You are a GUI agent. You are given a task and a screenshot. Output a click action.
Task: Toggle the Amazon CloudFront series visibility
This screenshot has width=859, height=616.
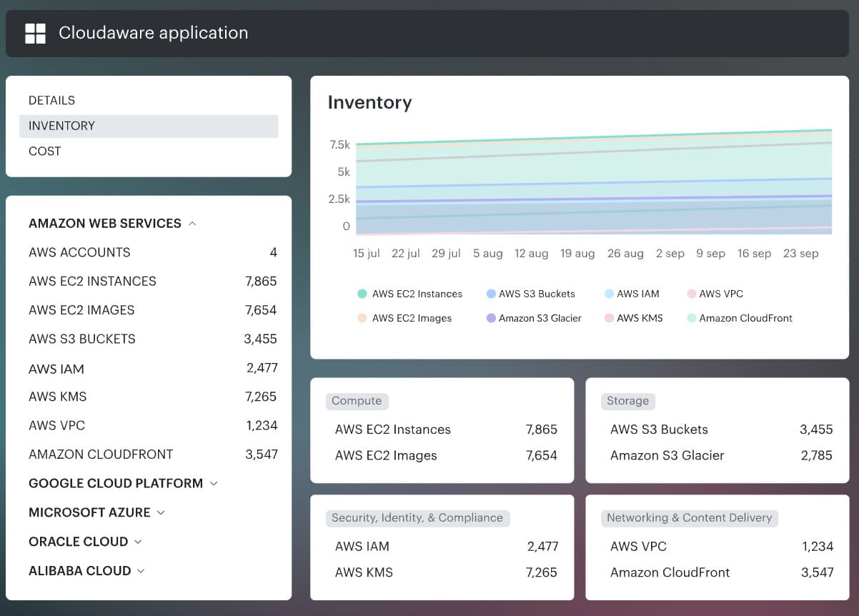[743, 318]
